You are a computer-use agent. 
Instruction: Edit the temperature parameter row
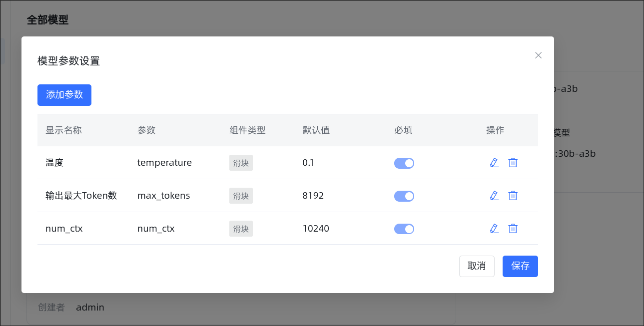(x=494, y=163)
